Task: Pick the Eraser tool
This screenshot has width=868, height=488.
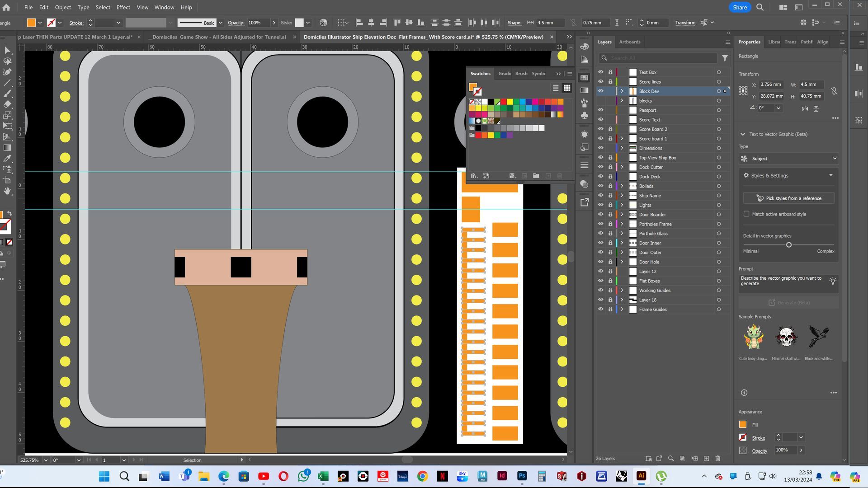Action: tap(7, 104)
